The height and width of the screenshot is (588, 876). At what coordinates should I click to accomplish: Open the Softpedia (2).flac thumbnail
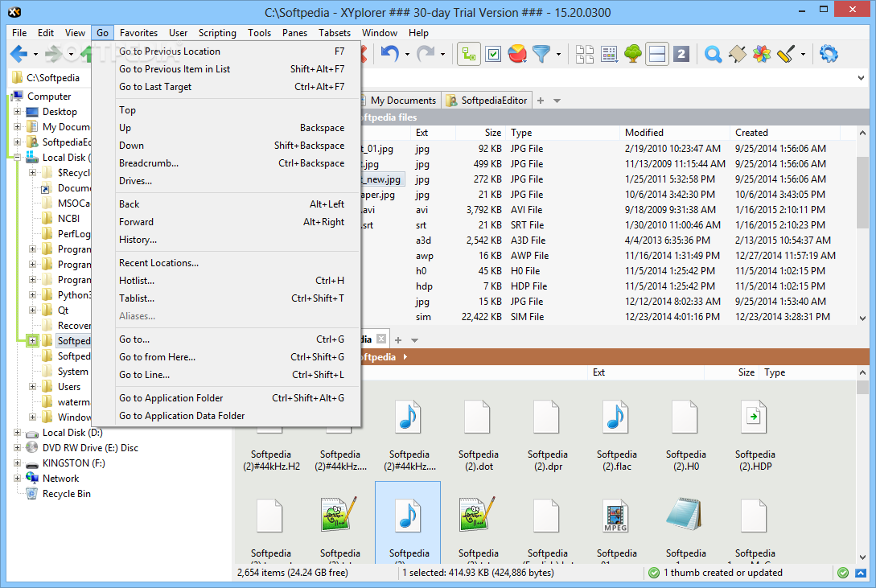pos(616,435)
